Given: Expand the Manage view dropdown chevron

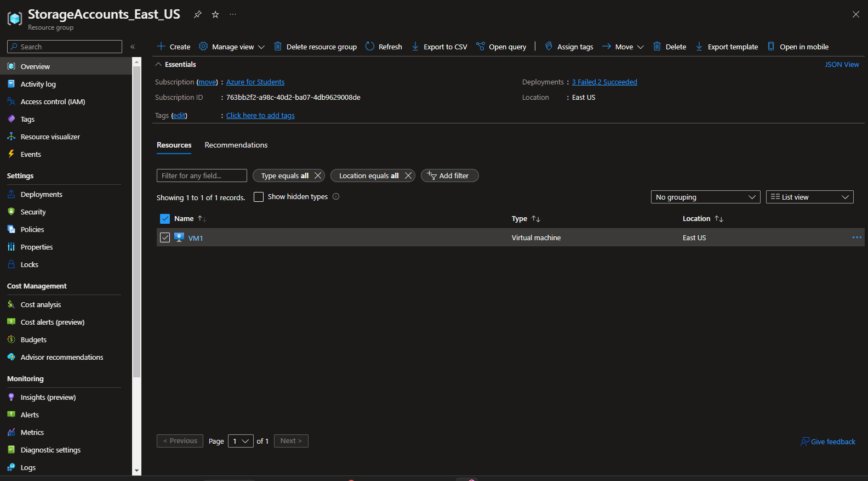Looking at the screenshot, I should (x=261, y=47).
